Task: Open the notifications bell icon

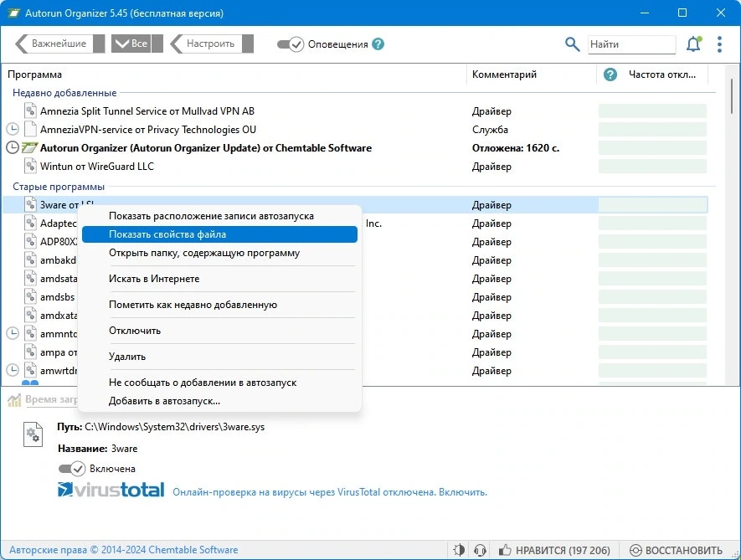Action: tap(693, 44)
